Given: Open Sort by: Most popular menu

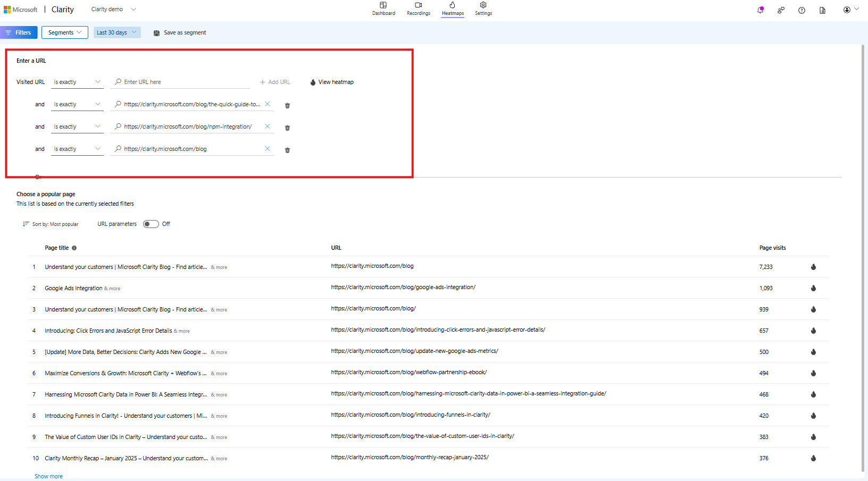Looking at the screenshot, I should coord(51,224).
